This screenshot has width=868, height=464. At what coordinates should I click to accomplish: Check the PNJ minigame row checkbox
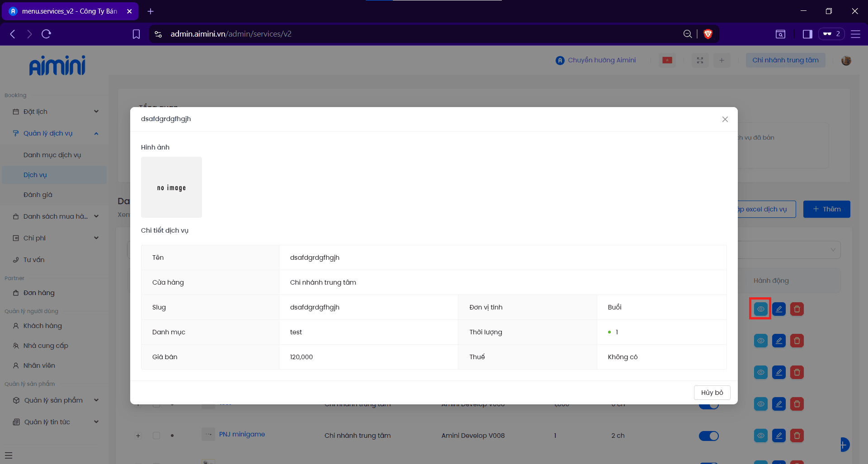pos(156,436)
